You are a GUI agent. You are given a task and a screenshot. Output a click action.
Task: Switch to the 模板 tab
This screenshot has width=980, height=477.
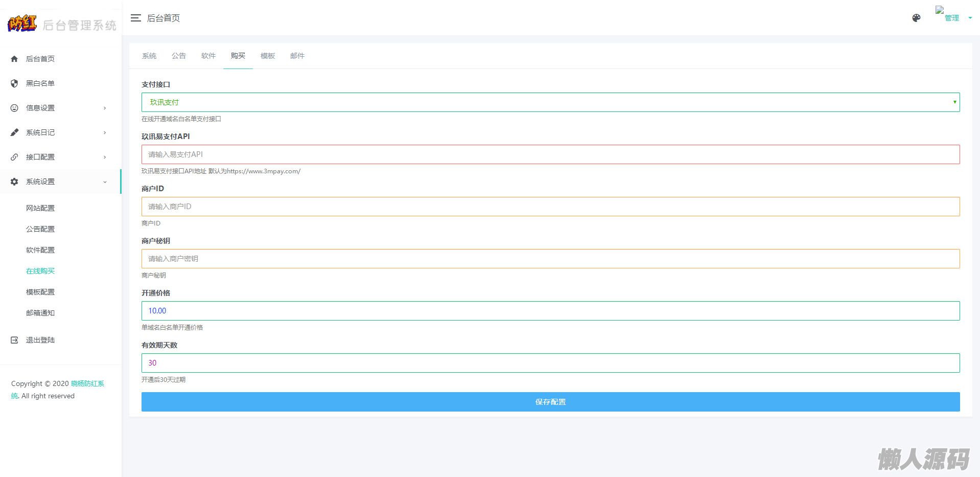(x=268, y=56)
